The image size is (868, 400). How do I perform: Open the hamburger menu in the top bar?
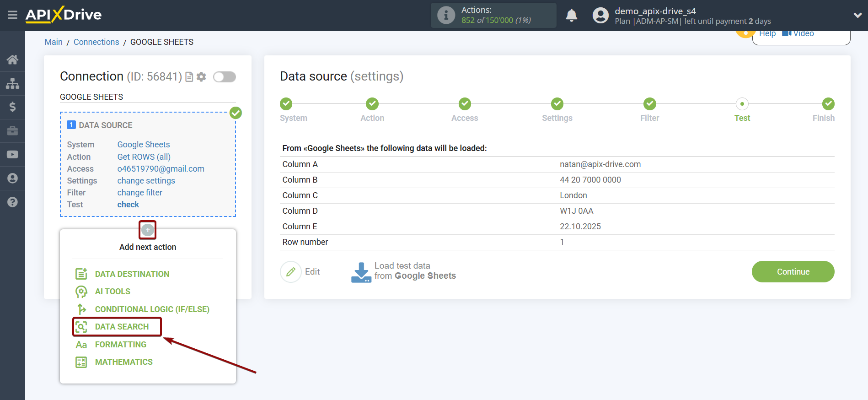point(12,15)
